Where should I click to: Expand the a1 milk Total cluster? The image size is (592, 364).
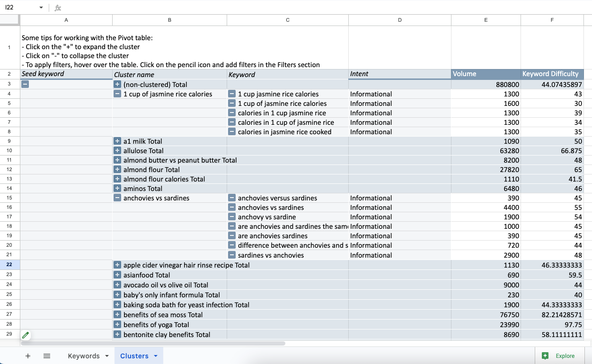click(x=117, y=141)
